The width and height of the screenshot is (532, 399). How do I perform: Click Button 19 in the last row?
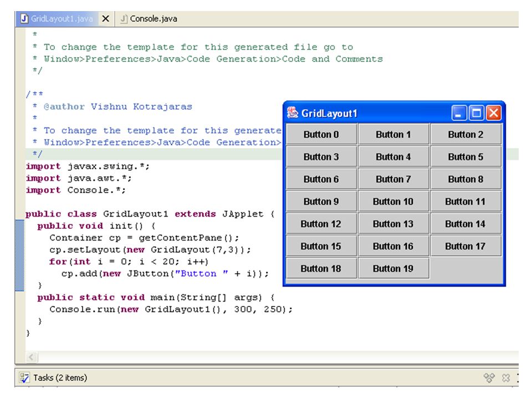pos(393,269)
